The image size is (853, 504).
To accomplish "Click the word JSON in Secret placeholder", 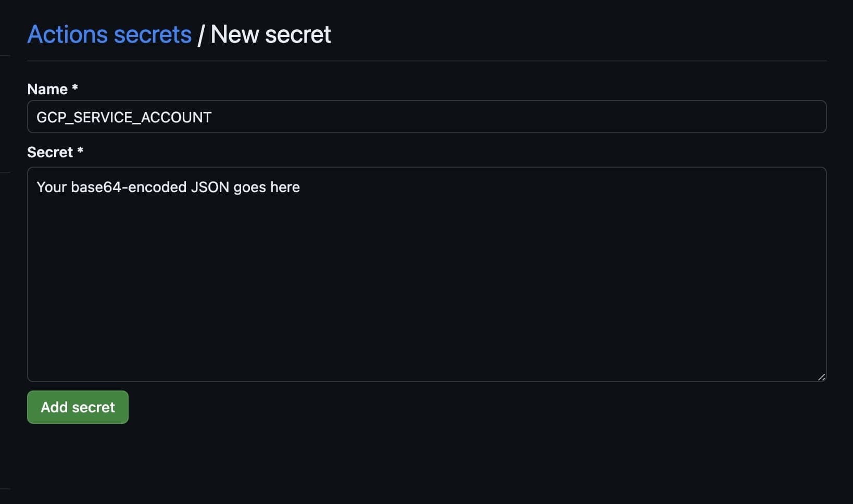I will tap(210, 187).
